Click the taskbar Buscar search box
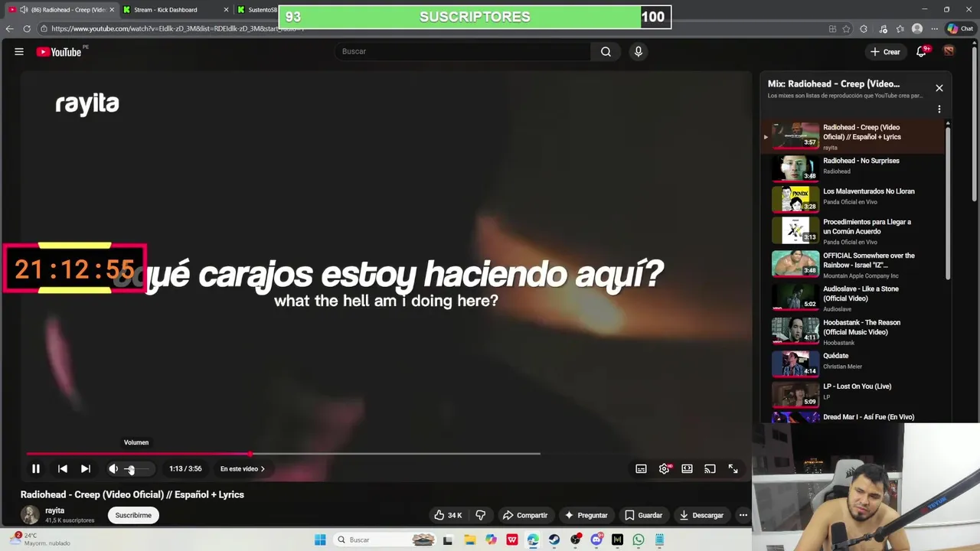980x551 pixels. click(x=385, y=540)
